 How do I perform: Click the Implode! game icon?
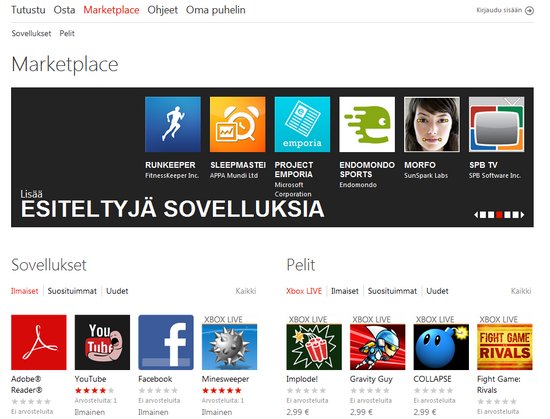pyautogui.click(x=314, y=347)
